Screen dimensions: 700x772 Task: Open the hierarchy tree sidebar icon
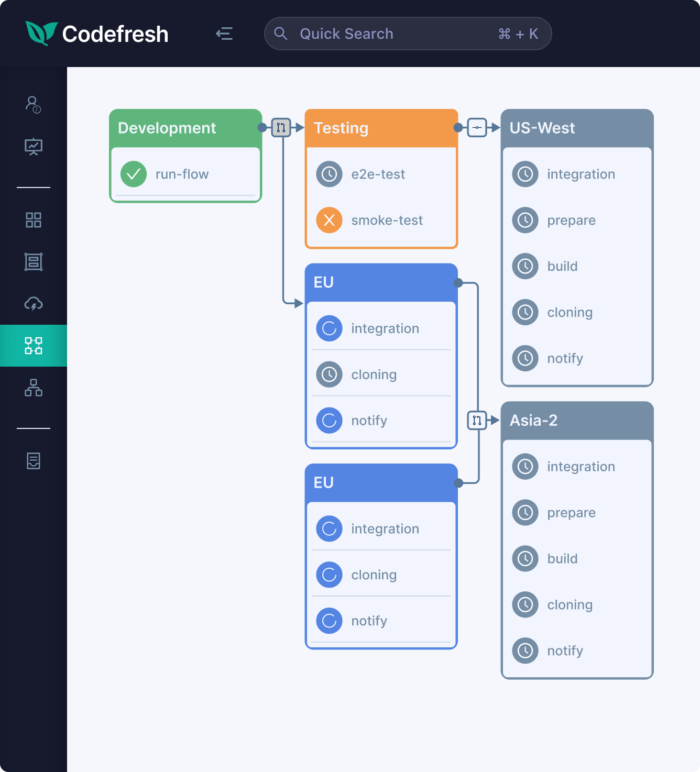[x=34, y=388]
